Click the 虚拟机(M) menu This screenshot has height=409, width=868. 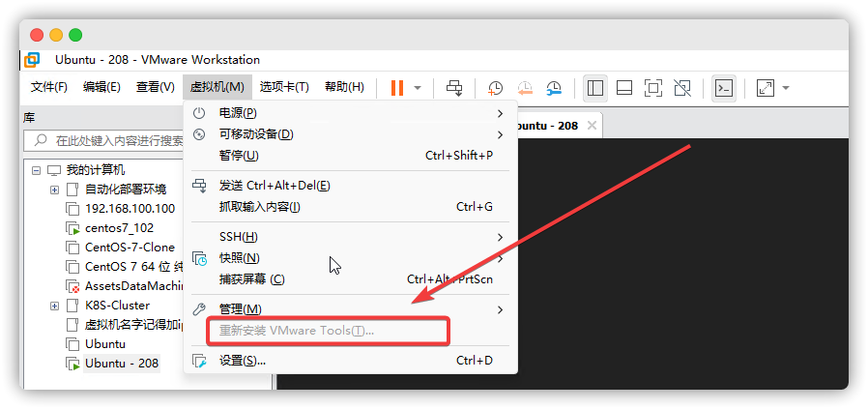[217, 87]
